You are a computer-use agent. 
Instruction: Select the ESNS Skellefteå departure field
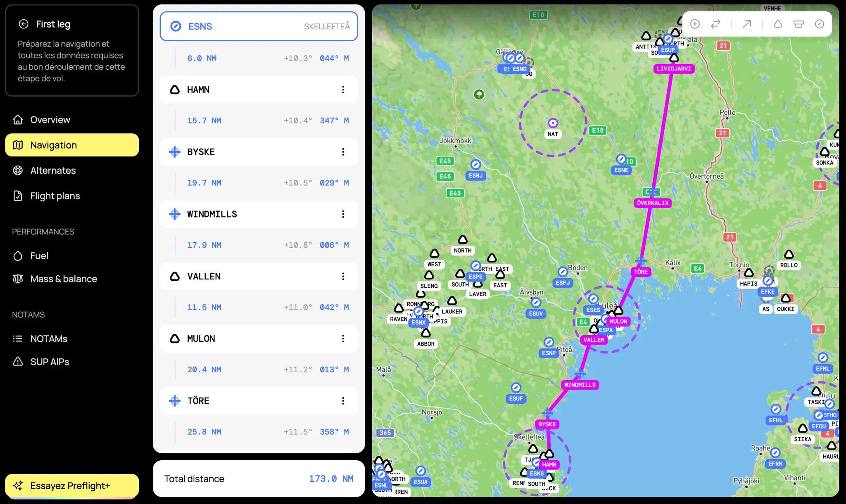pos(259,26)
